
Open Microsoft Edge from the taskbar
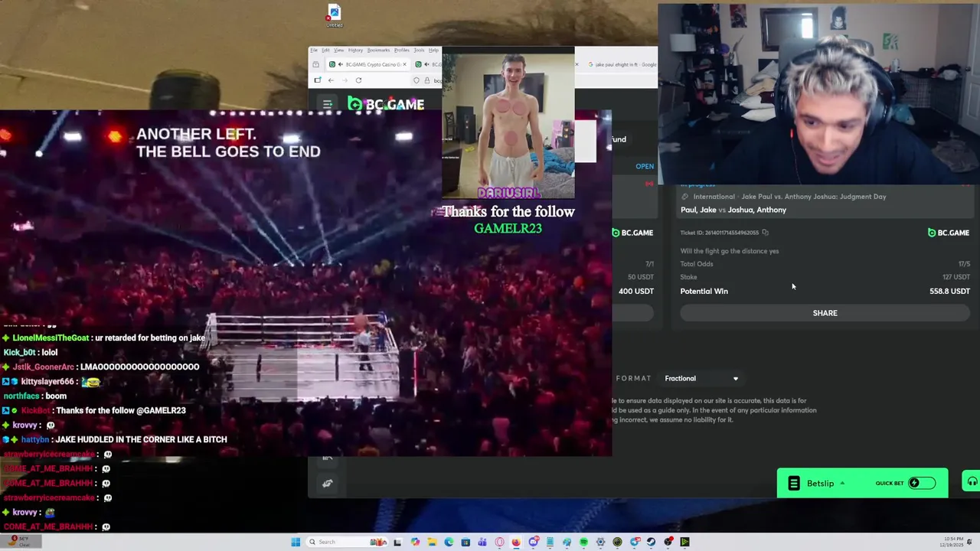(x=449, y=542)
